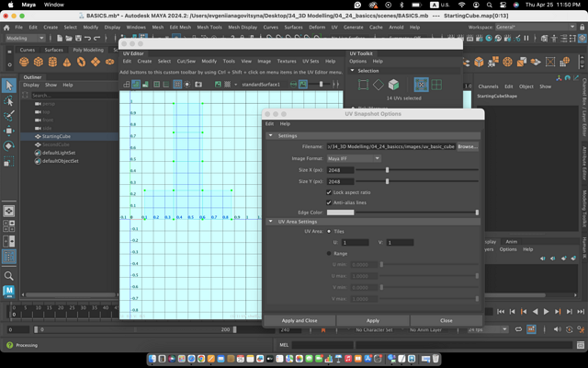Click the UV shell selection icon in UV Toolkit
The height and width of the screenshot is (368, 588).
point(436,85)
